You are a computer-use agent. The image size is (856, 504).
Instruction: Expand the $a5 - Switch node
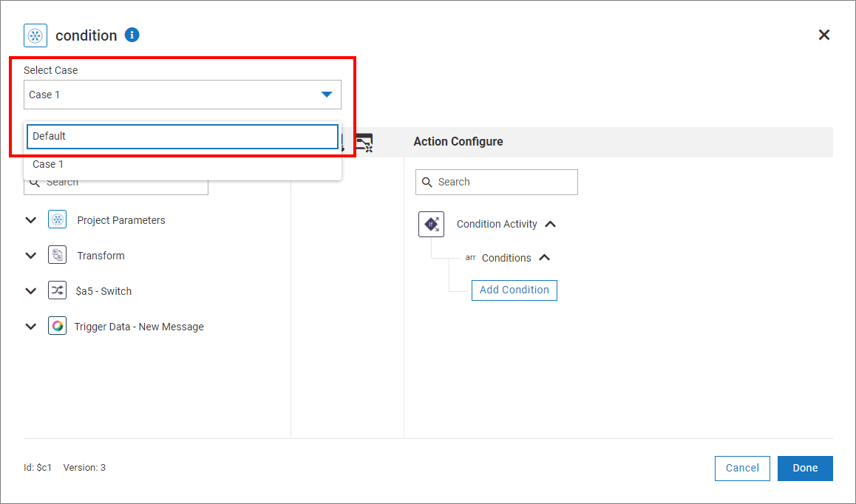point(31,291)
